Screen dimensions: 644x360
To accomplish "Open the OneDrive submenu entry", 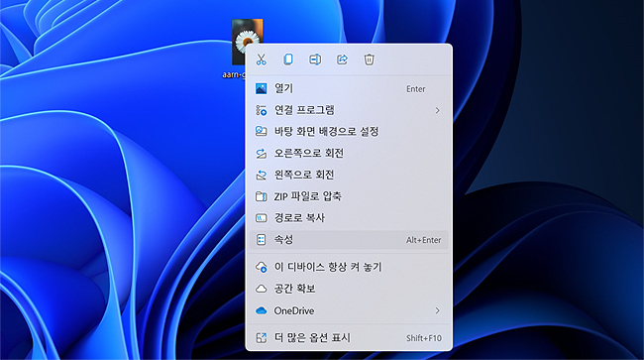I will (x=349, y=310).
